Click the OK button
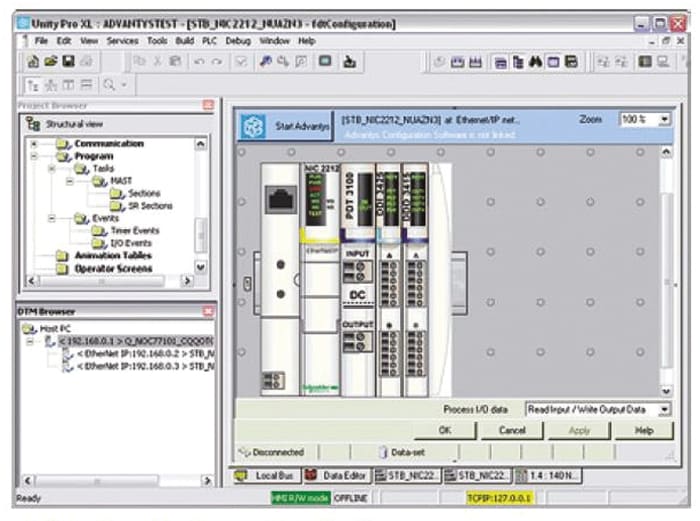Viewport: 700px width, 521px height. coord(445,430)
